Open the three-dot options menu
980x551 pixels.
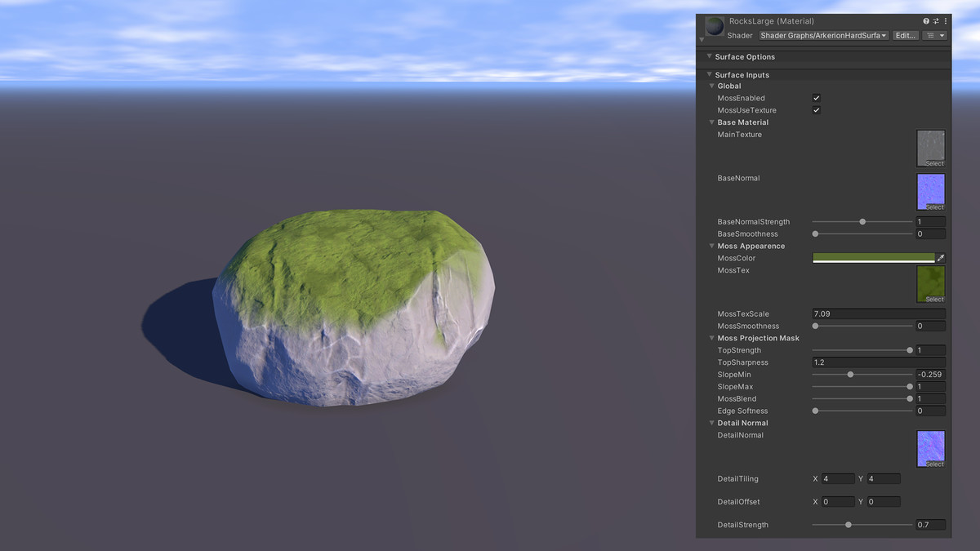point(946,20)
